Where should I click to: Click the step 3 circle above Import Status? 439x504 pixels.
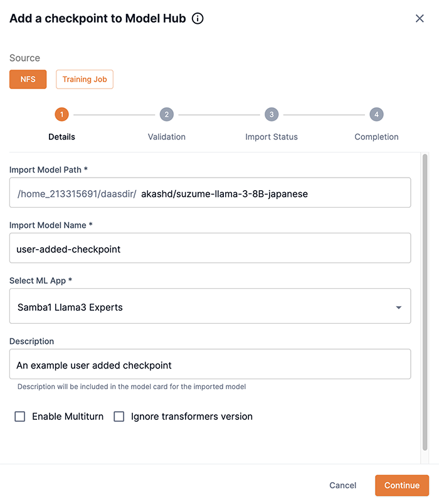[x=272, y=114]
